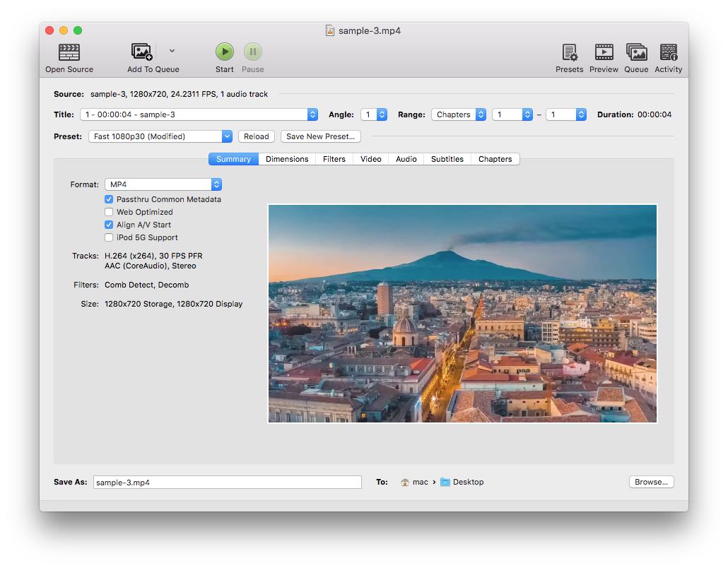This screenshot has height=568, width=728.
Task: Switch to the Video tab
Action: [x=370, y=159]
